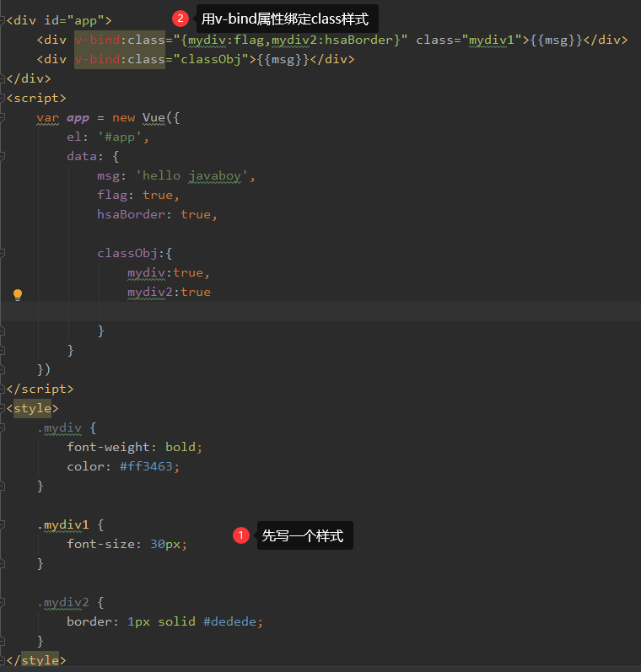641x672 pixels.
Task: Click the class="mydiv1" attribute
Action: (x=469, y=40)
